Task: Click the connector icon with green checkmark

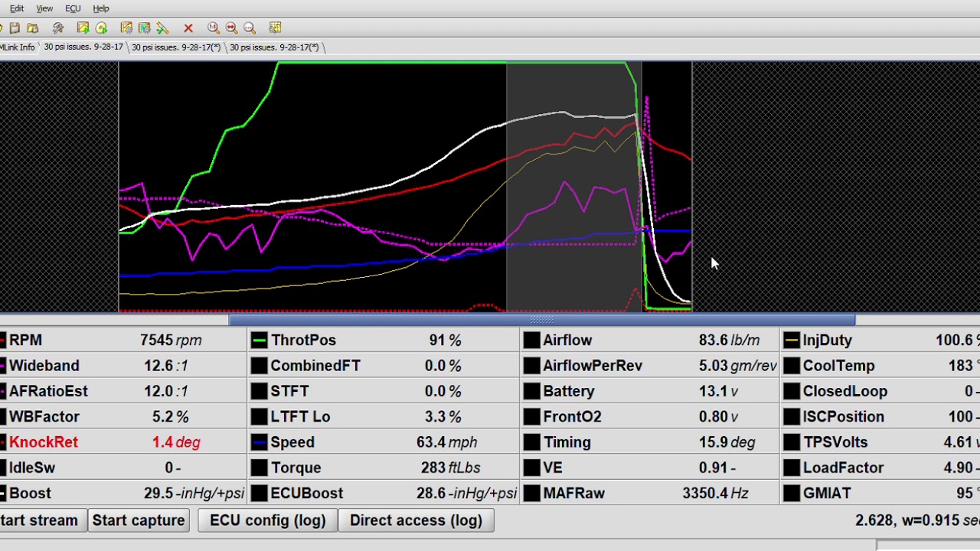Action: [x=162, y=28]
